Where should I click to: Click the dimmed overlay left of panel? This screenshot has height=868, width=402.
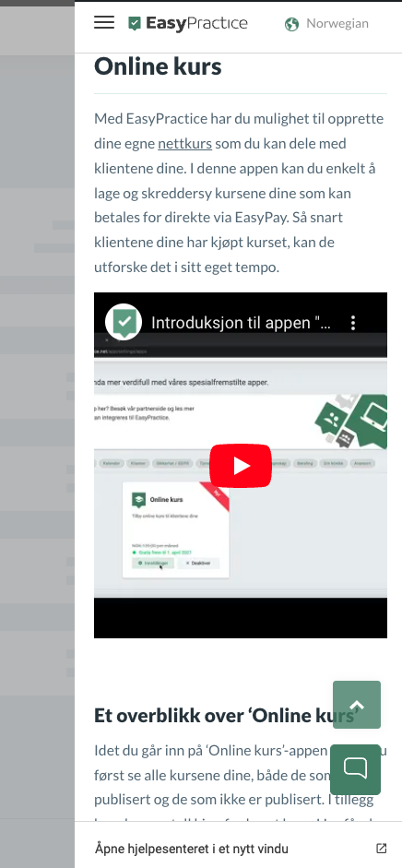(x=37, y=434)
